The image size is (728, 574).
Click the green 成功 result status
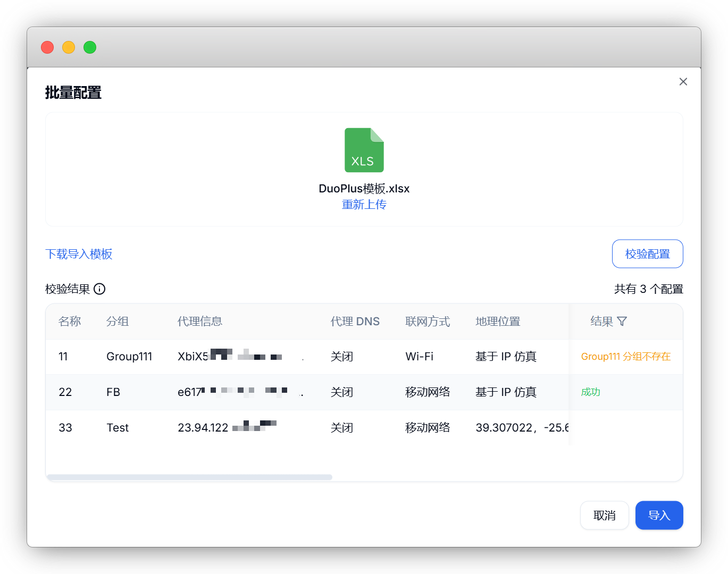coord(590,392)
